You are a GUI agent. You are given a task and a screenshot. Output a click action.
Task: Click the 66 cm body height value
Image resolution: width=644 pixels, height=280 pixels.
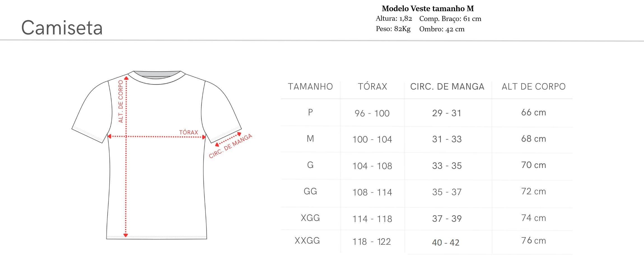click(x=533, y=113)
